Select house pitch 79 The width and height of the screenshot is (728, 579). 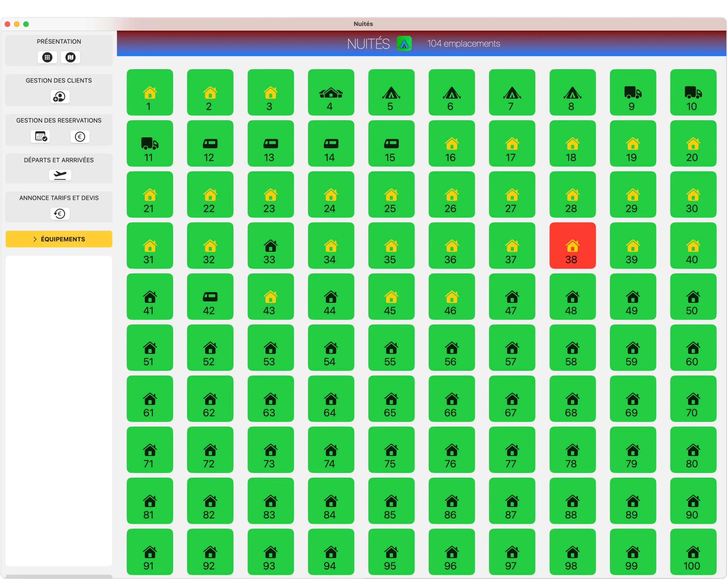pos(633,450)
